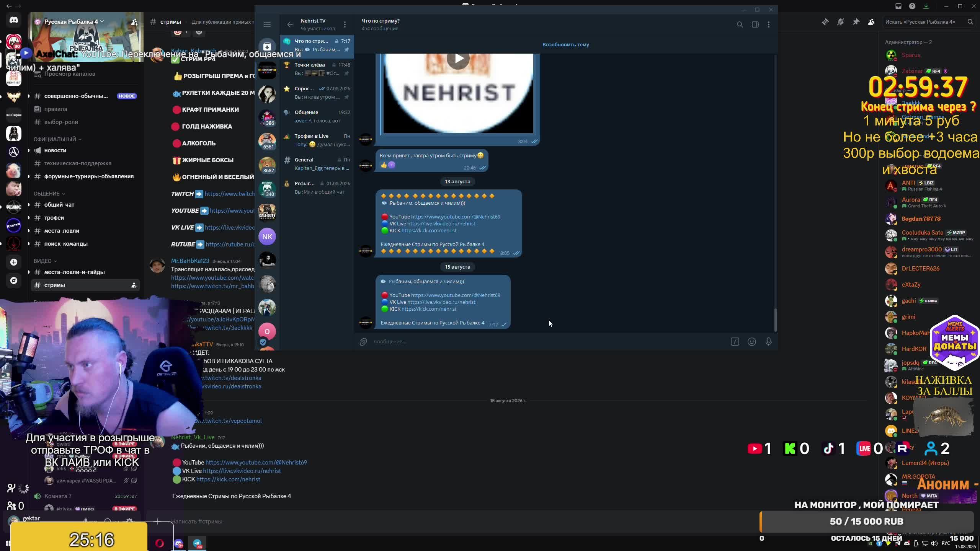The image size is (980, 551).
Task: Show pinned messages in Discord channel
Action: tap(856, 22)
